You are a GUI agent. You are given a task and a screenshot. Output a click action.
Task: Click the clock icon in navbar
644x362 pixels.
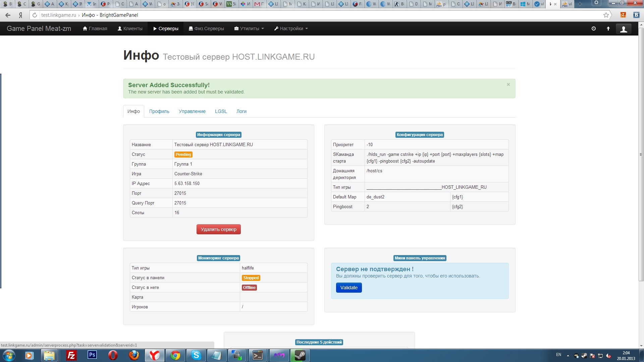tap(594, 29)
